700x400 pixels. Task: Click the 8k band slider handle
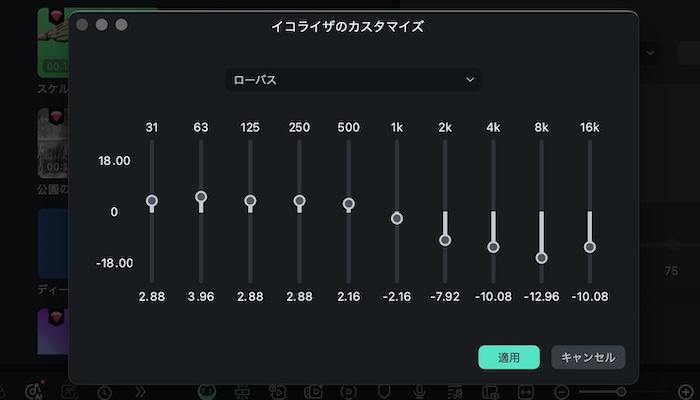(x=542, y=258)
